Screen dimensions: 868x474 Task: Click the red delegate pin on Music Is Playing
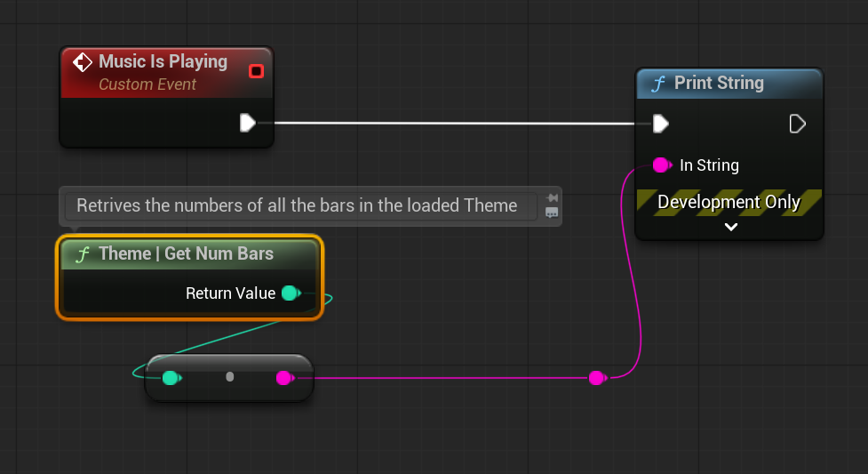256,71
